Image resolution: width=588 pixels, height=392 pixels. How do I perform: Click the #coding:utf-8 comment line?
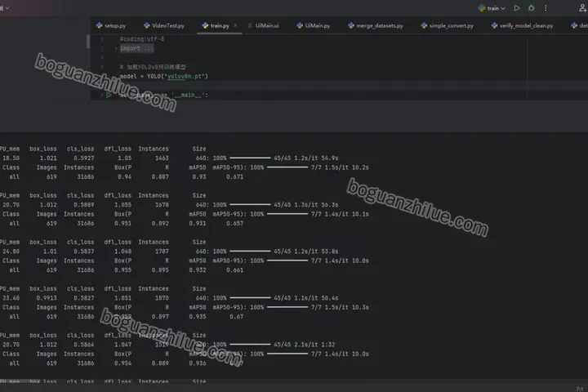click(142, 39)
